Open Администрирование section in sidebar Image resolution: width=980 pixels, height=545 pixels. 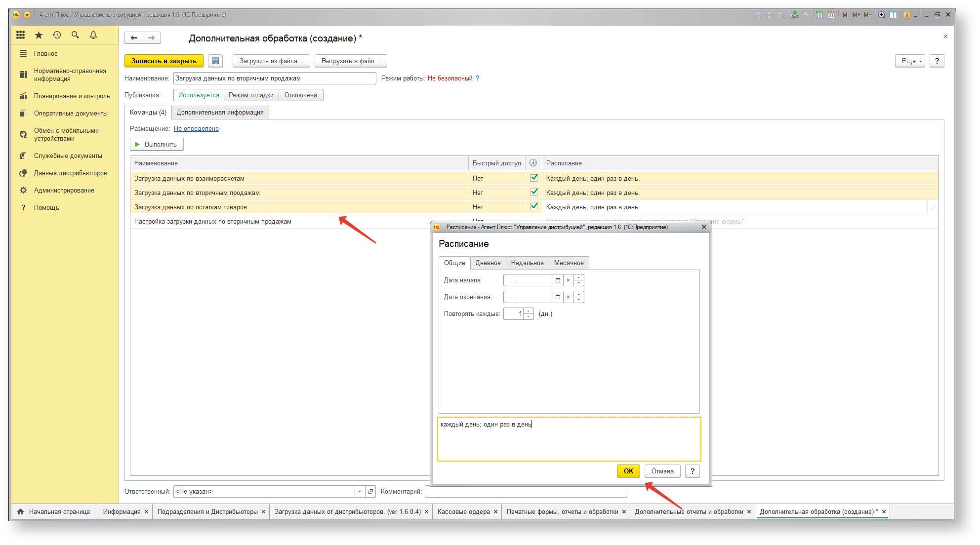point(64,190)
